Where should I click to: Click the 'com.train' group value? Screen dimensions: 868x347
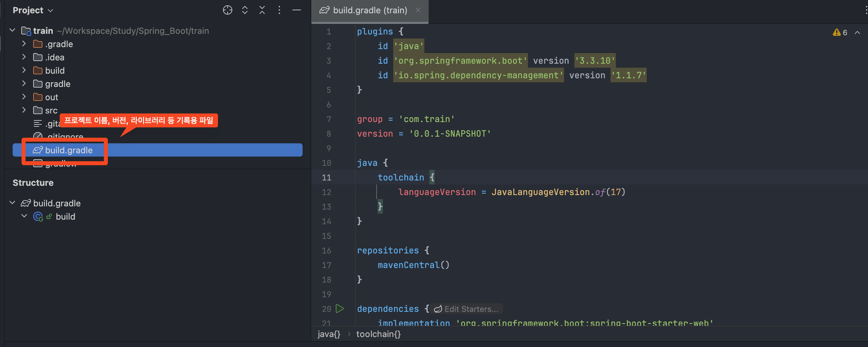(427, 119)
